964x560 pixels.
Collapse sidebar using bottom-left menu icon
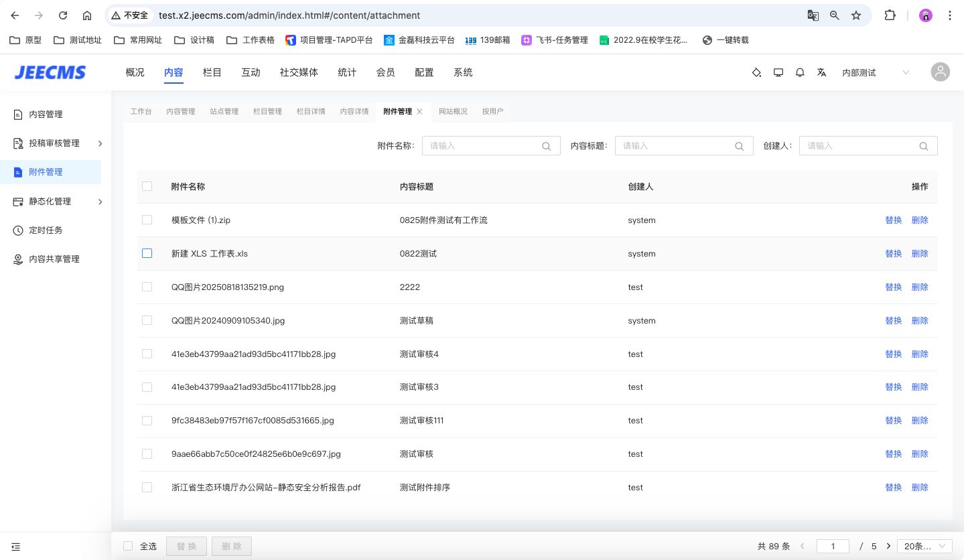[16, 547]
